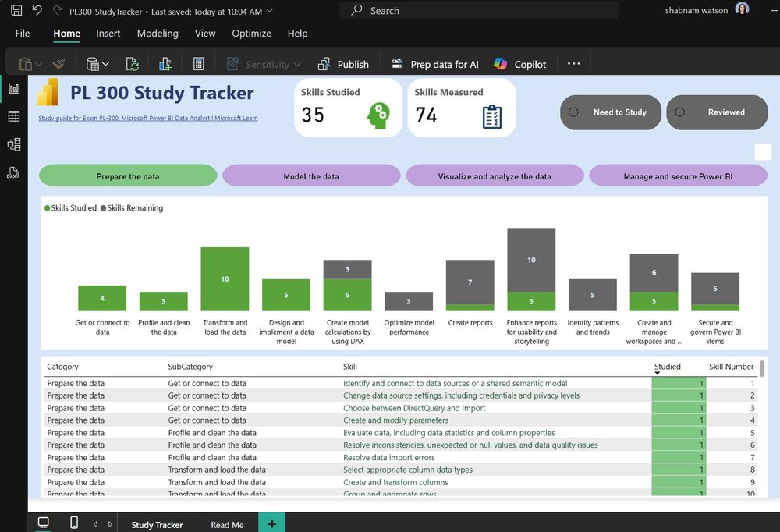The image size is (780, 532).
Task: Click the Skill Number column header
Action: tap(732, 367)
